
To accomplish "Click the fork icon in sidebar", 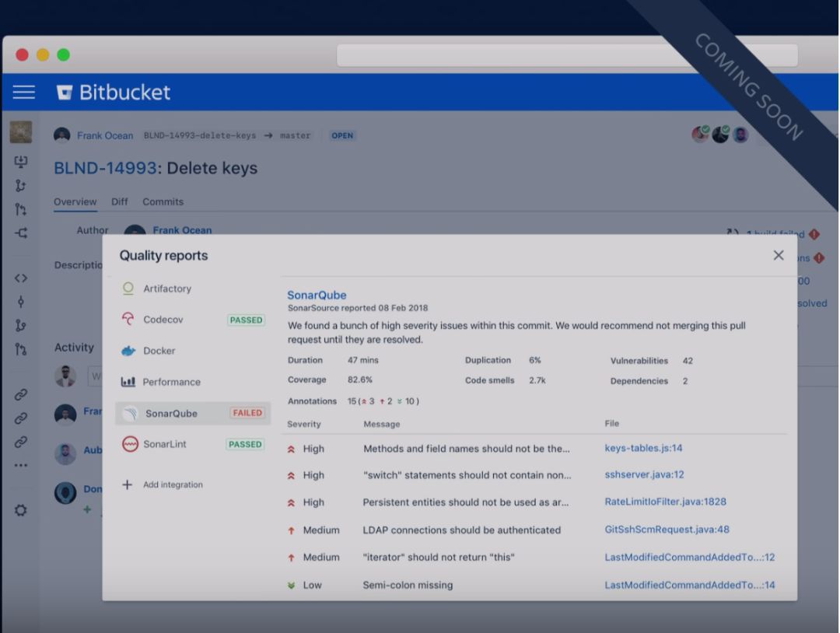I will pos(21,233).
